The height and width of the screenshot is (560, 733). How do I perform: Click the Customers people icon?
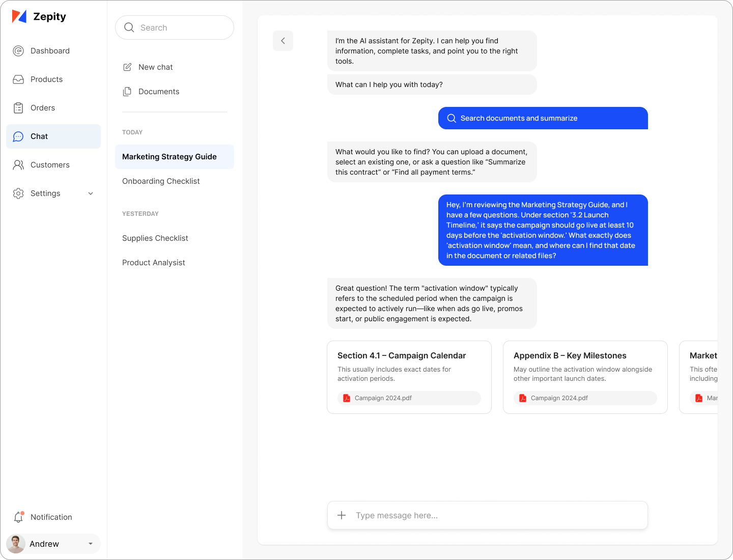pyautogui.click(x=18, y=165)
